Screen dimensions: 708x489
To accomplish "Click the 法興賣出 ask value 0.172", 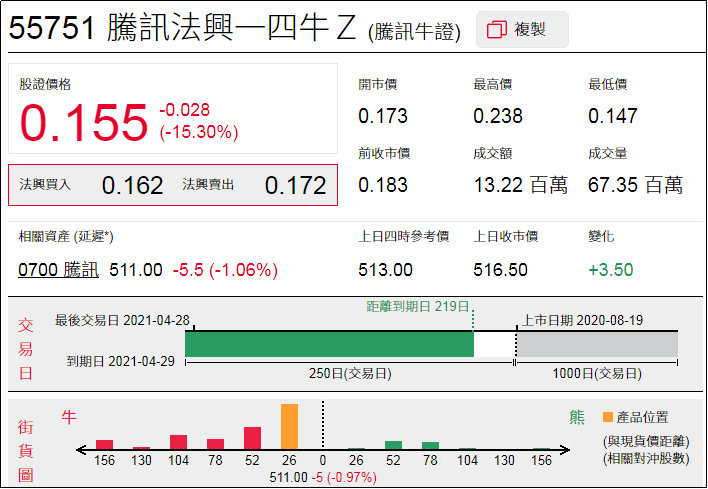I will click(x=295, y=185).
